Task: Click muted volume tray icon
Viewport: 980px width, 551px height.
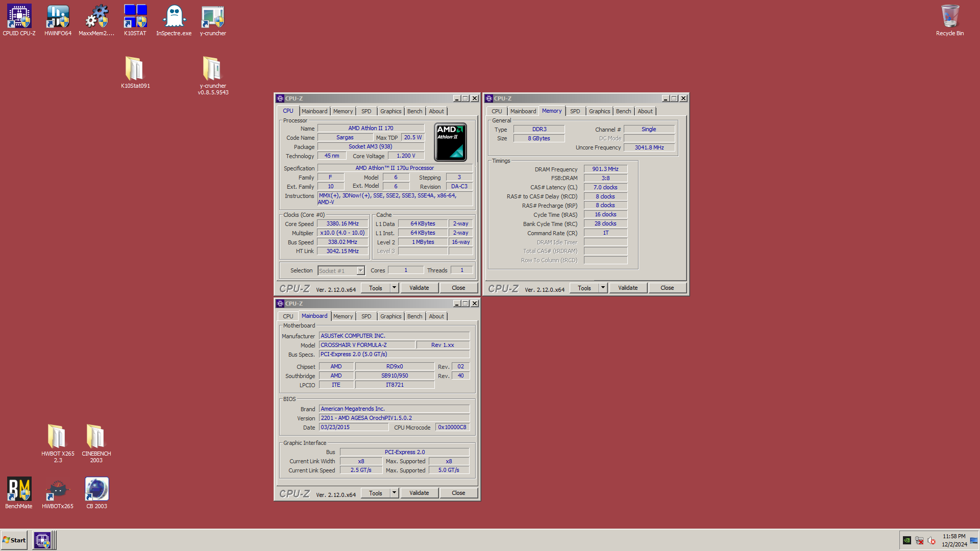Action: point(932,540)
